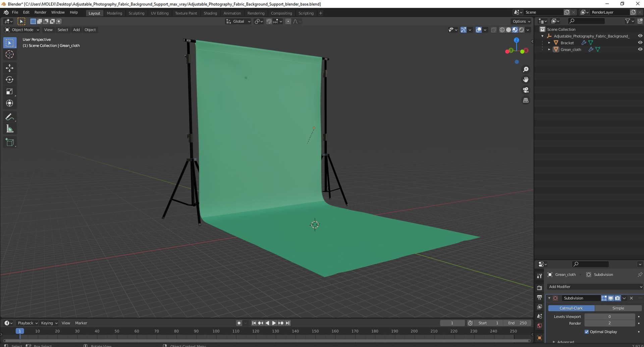Switch to the Sculpting workspace tab
The image size is (644, 347).
pyautogui.click(x=136, y=13)
